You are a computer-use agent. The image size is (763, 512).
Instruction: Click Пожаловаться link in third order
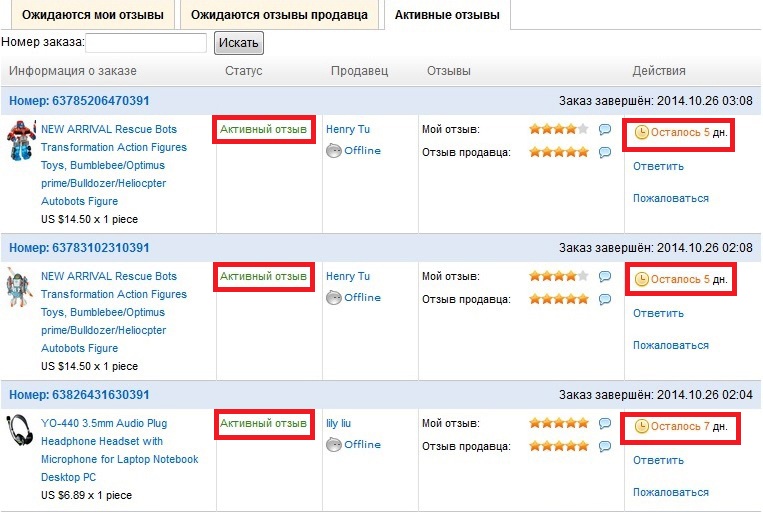[670, 492]
